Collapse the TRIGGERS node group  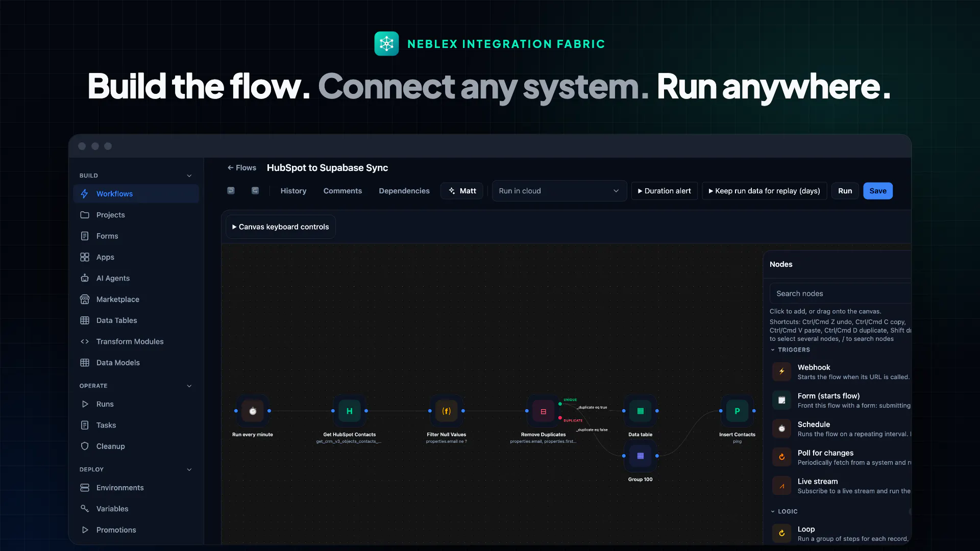pyautogui.click(x=790, y=350)
